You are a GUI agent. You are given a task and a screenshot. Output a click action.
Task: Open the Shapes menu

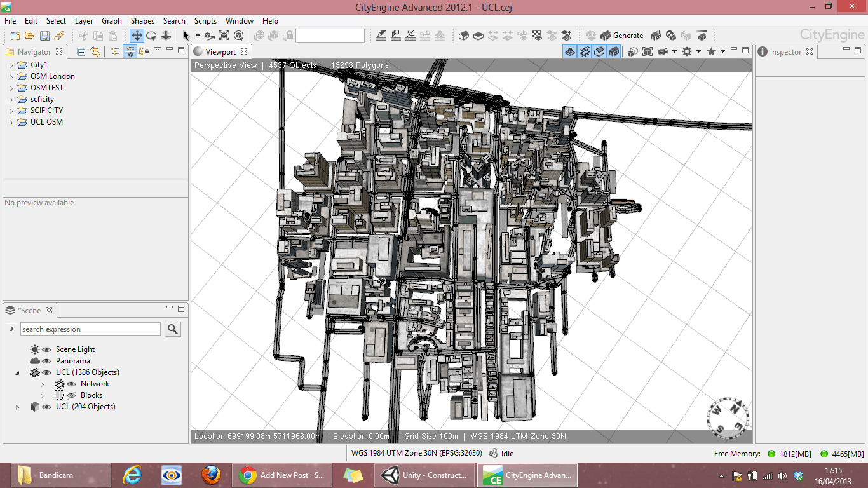(142, 20)
